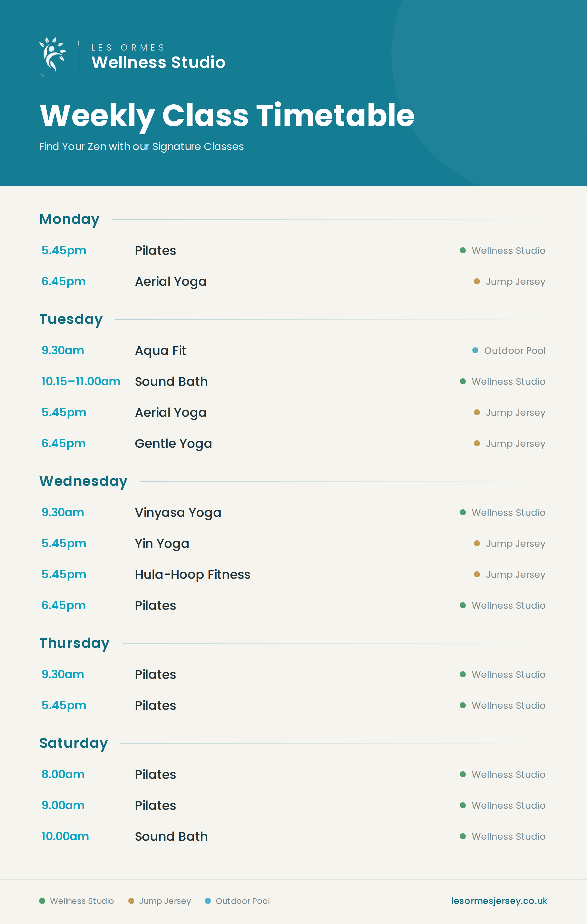The width and height of the screenshot is (587, 924).
Task: Select the Hula-Hoop Fitness class
Action: click(x=293, y=575)
